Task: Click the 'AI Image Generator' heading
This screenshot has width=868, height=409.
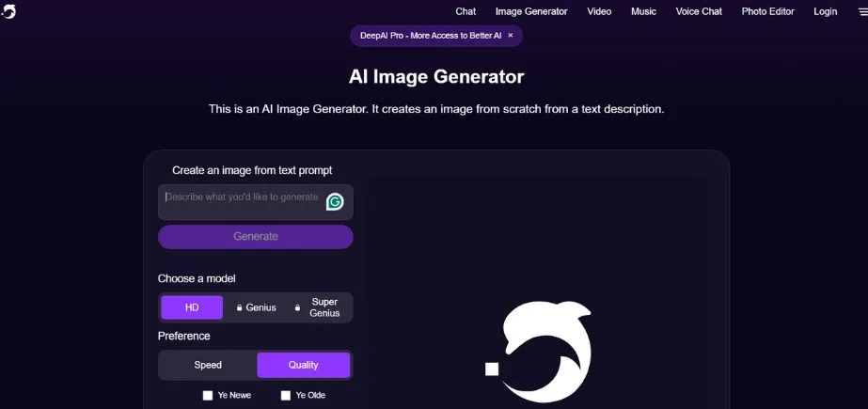Action: (436, 76)
